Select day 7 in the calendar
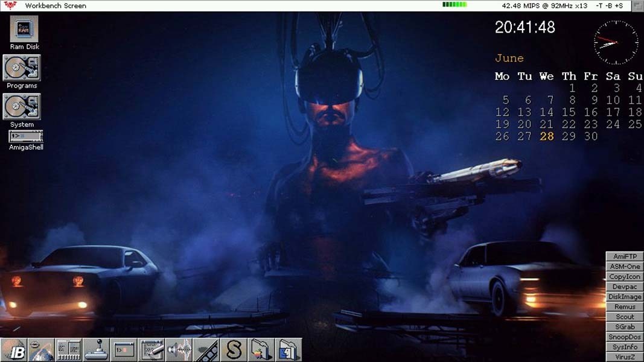Image resolution: width=644 pixels, height=362 pixels. click(550, 100)
